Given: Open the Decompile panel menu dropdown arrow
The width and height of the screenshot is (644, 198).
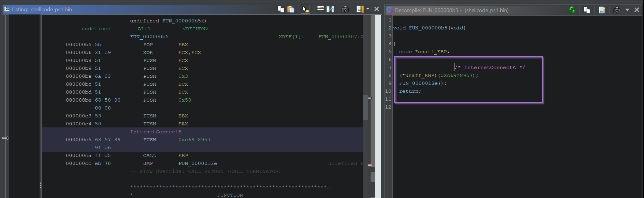Looking at the screenshot, I should tap(627, 10).
